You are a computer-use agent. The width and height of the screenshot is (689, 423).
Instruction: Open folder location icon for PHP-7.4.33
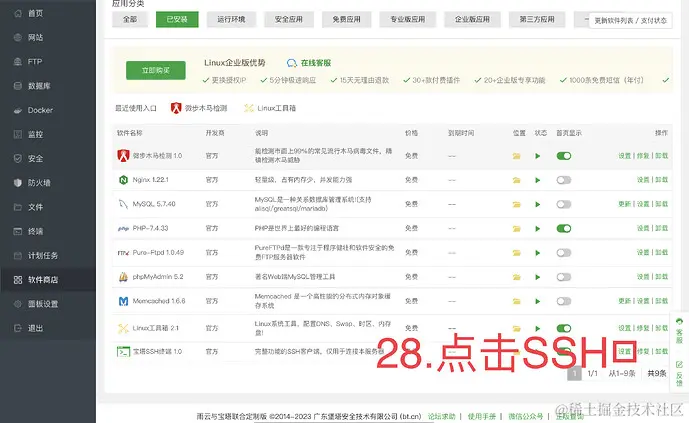click(516, 228)
